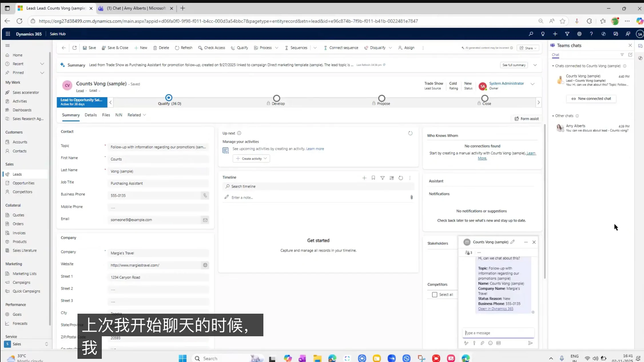Click the Qualify command button

click(x=239, y=48)
